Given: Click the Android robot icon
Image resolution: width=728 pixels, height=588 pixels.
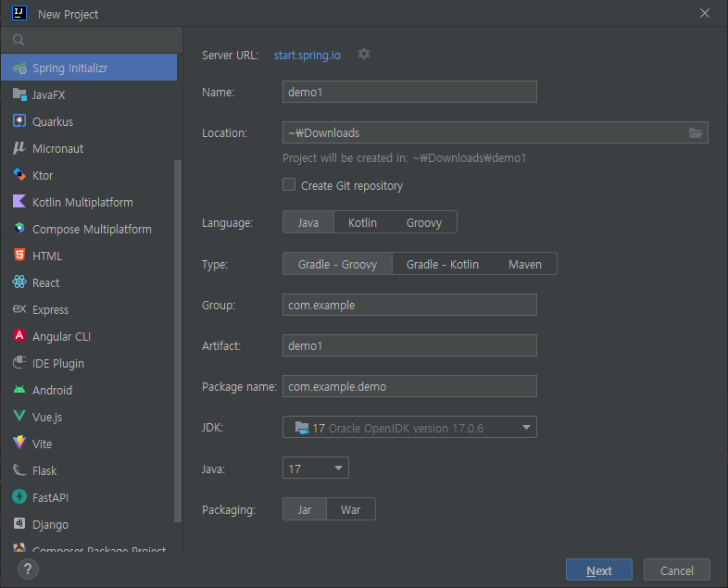Looking at the screenshot, I should (x=19, y=389).
